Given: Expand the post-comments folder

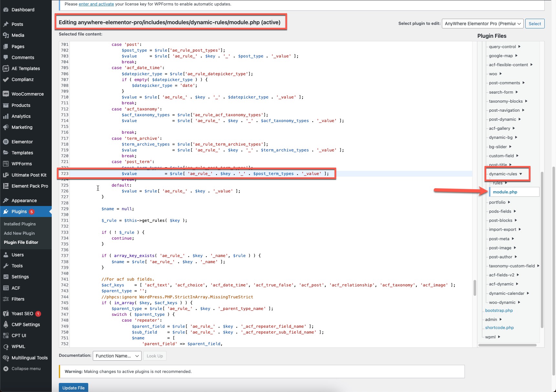Looking at the screenshot, I should [524, 83].
